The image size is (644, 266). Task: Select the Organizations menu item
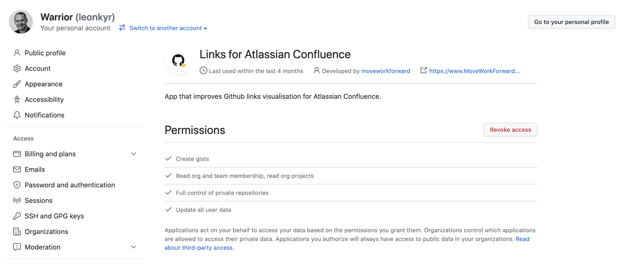(x=46, y=232)
